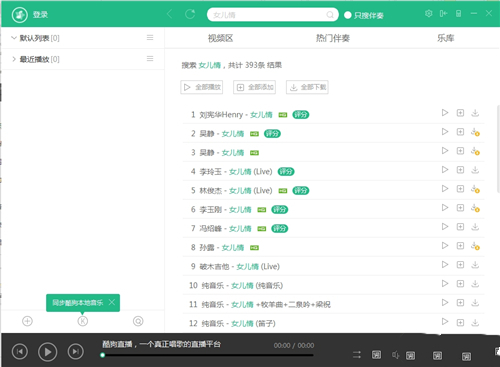Start playback with the play button
The height and width of the screenshot is (367, 500).
pyautogui.click(x=47, y=352)
